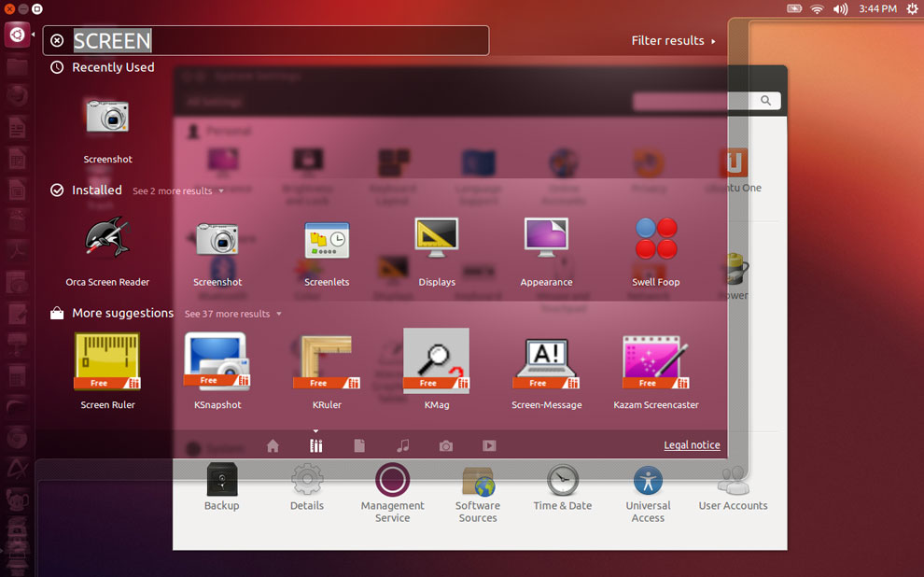
Task: Open the battery indicator menu
Action: [794, 8]
